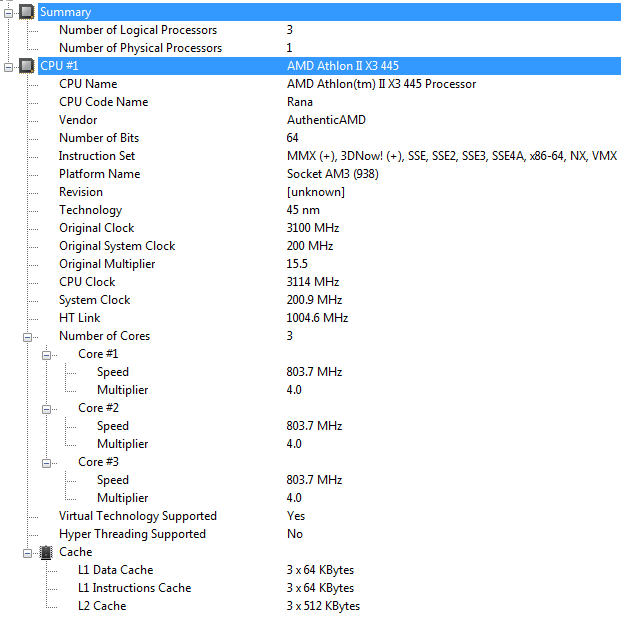
Task: Click the '15.5' original multiplier value
Action: point(297,264)
